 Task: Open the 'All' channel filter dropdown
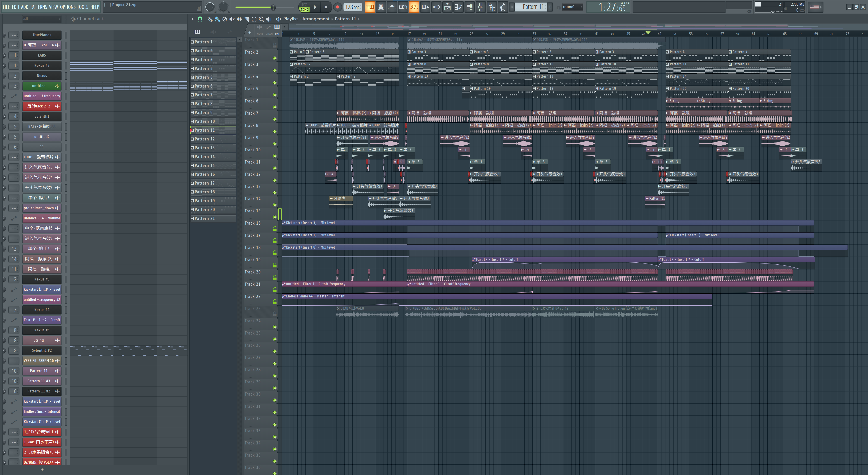pos(41,19)
